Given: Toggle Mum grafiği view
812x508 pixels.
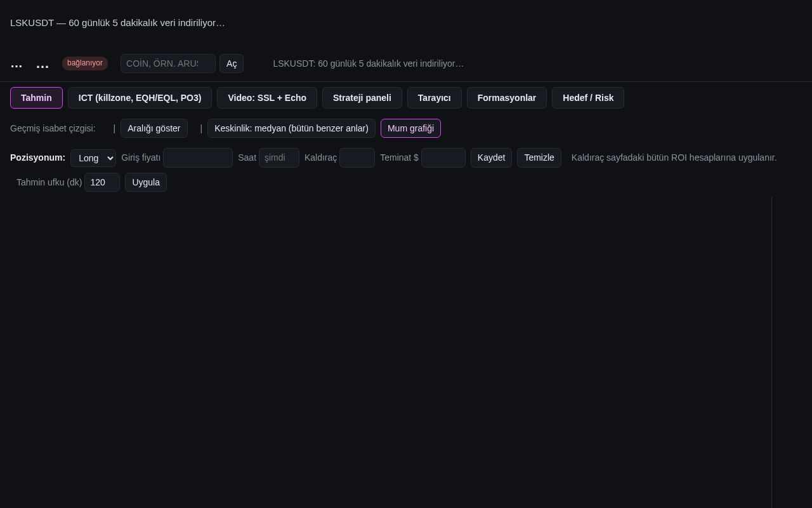Looking at the screenshot, I should point(410,128).
